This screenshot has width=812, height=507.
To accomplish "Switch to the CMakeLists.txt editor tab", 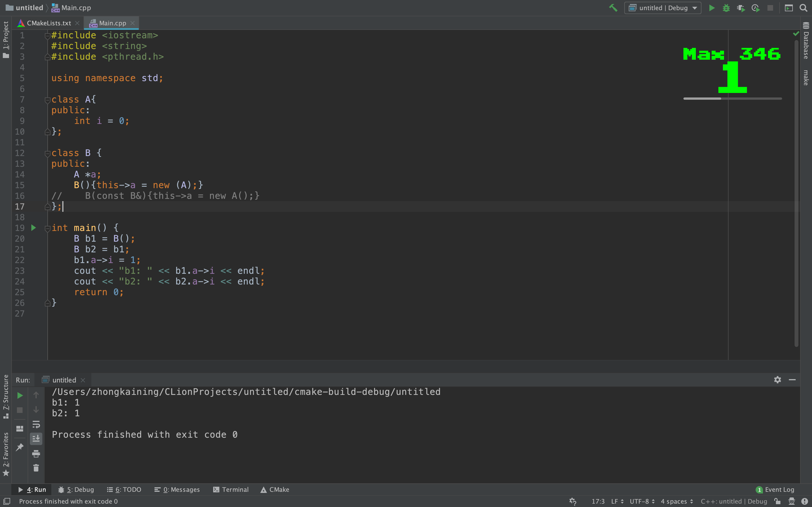I will click(x=49, y=23).
